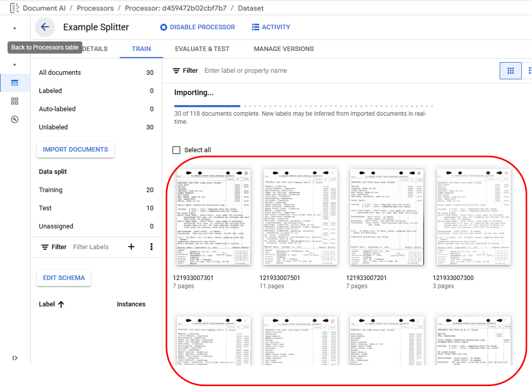
Task: Open the dataset icon in left sidebar
Action: (x=15, y=83)
